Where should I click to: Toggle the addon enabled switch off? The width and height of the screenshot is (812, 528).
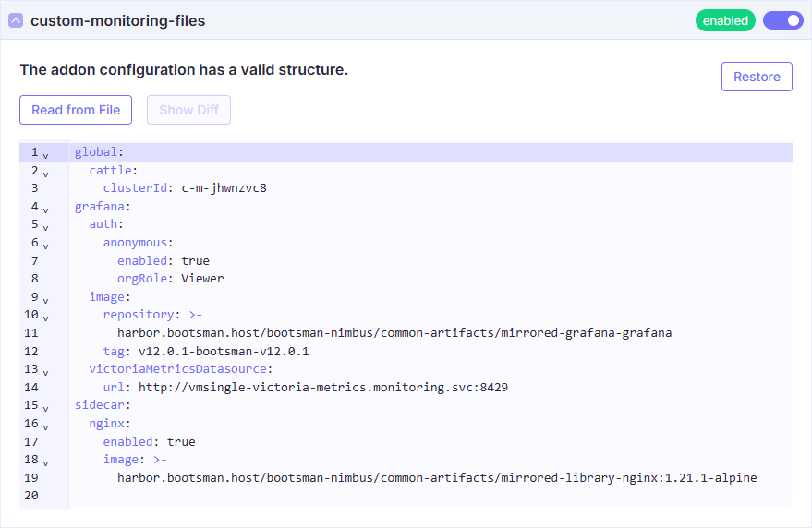[x=782, y=20]
